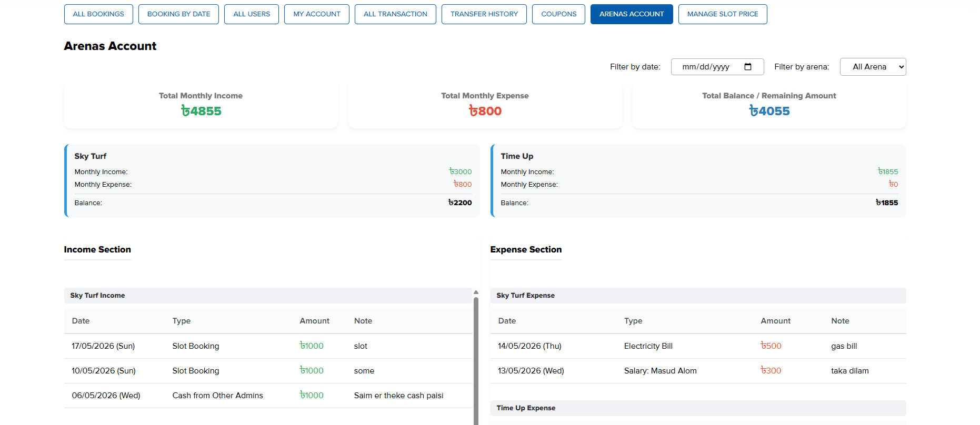This screenshot has width=980, height=425.
Task: Click income row dated 10/05/2026 (Sun)
Action: point(268,371)
